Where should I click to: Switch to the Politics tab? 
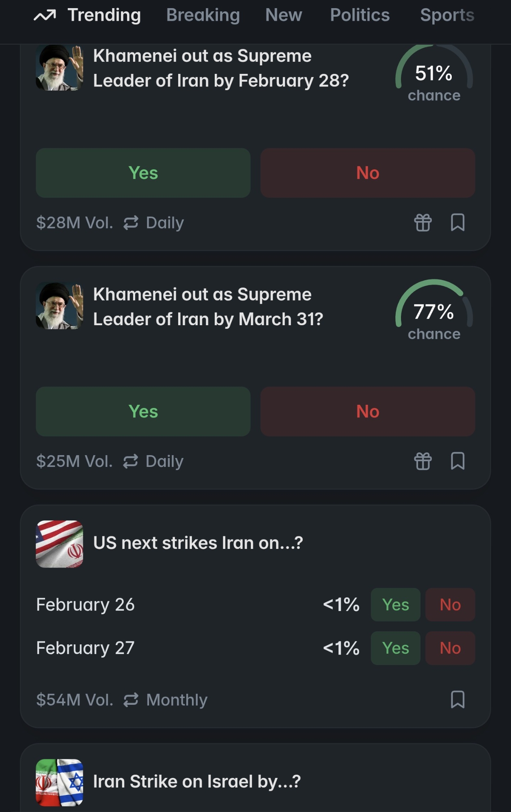[360, 15]
